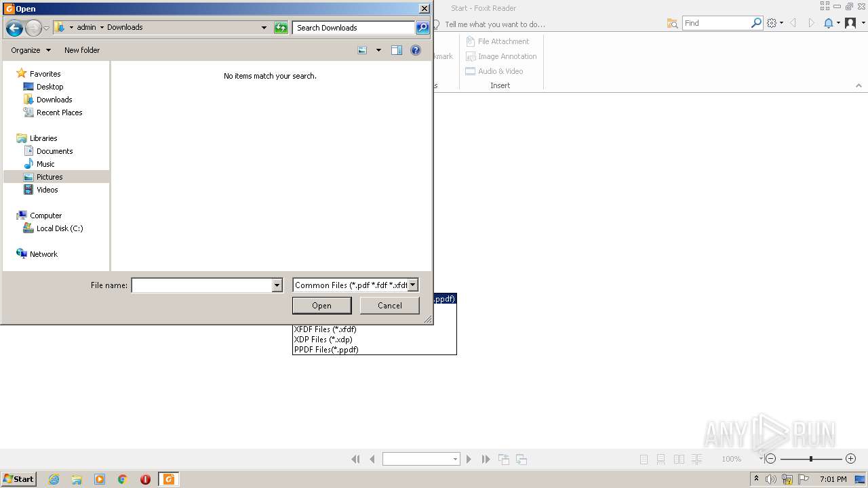Viewport: 868px width, 488px height.
Task: Select Favorites in navigation pane
Action: (45, 74)
